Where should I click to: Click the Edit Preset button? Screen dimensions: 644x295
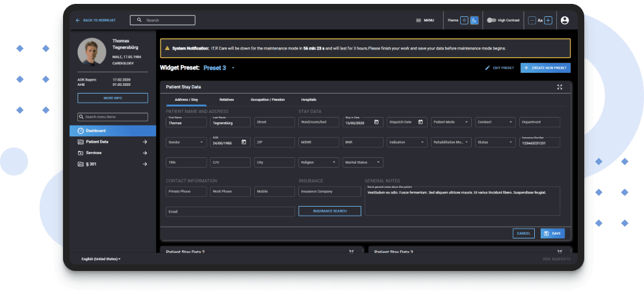[x=500, y=68]
